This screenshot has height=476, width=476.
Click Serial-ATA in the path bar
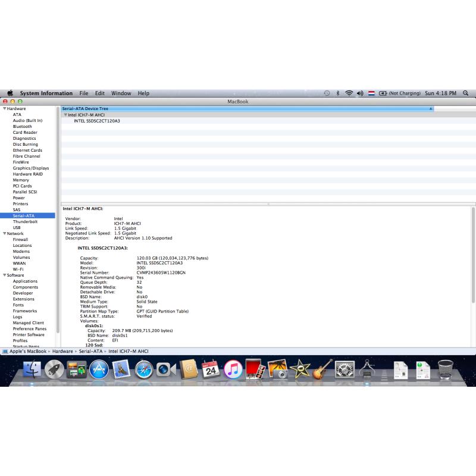click(x=90, y=351)
